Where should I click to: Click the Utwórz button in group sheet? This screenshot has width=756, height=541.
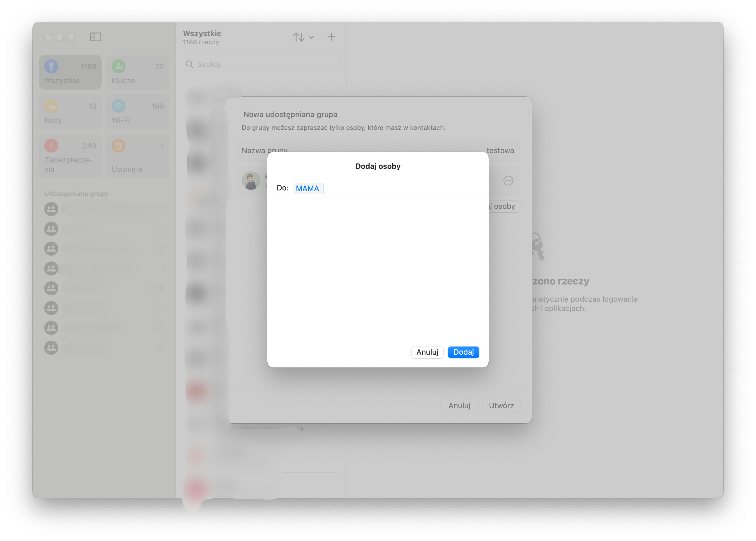(x=501, y=405)
